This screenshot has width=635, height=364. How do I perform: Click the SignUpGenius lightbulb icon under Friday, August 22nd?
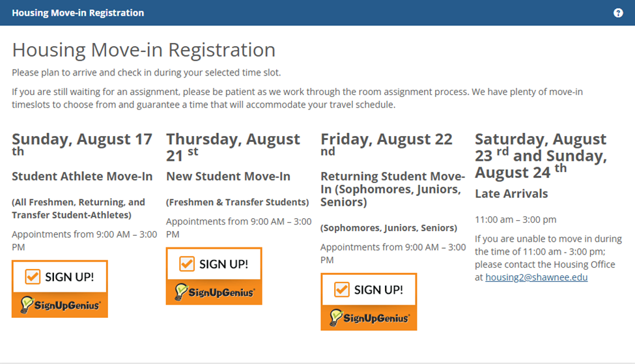tap(335, 317)
